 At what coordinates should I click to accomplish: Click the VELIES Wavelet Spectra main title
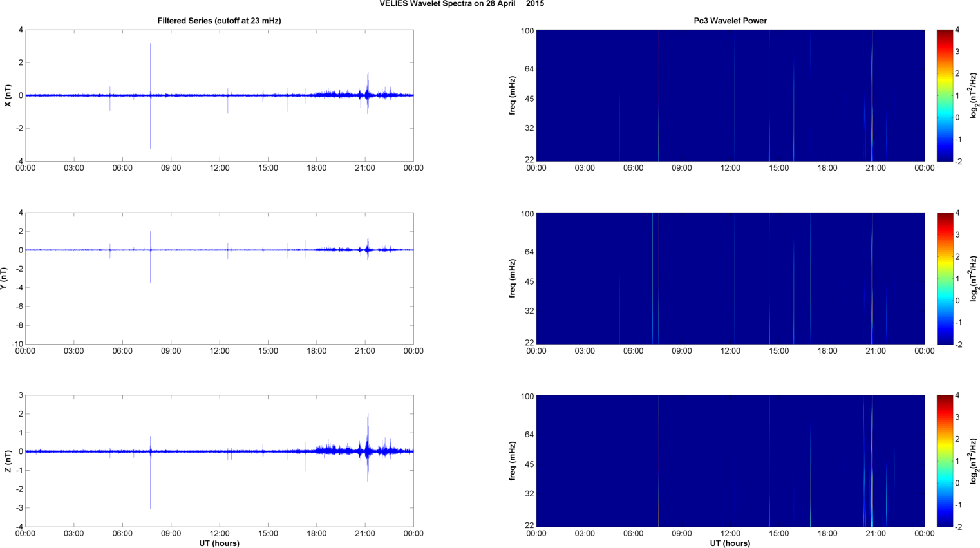click(x=461, y=4)
